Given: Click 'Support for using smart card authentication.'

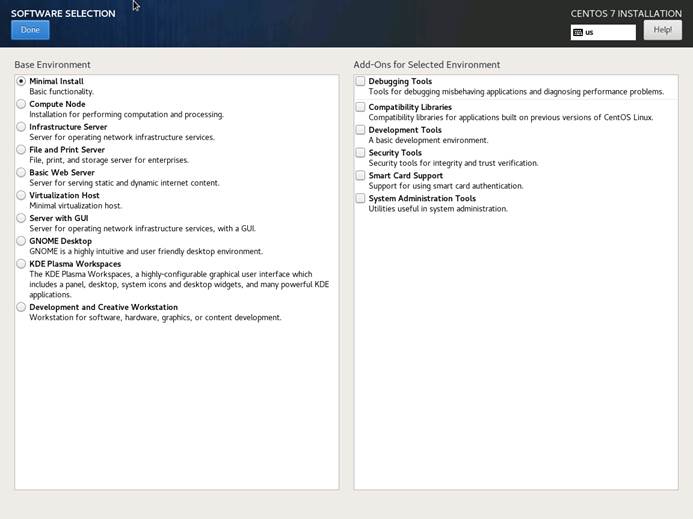Looking at the screenshot, I should pos(446,186).
